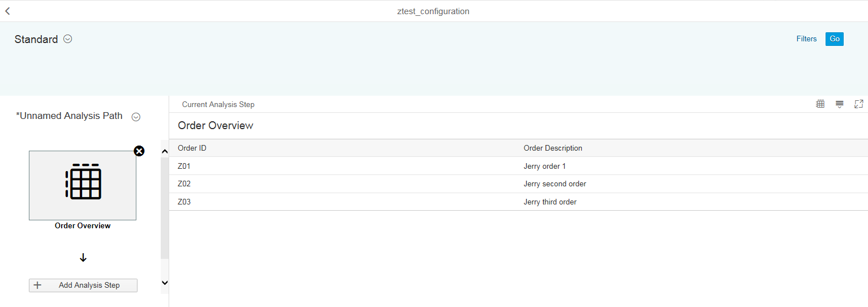The width and height of the screenshot is (868, 307).
Task: Remove the Order Overview step with X icon
Action: [x=139, y=151]
